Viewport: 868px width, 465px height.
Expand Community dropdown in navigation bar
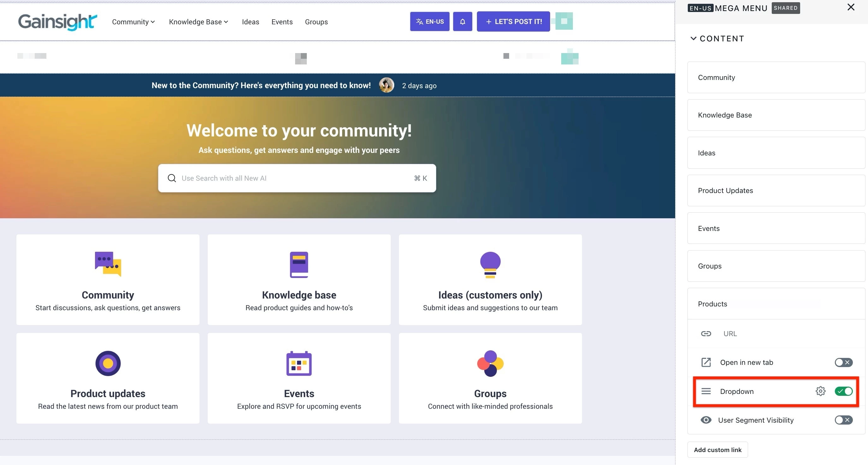(134, 22)
